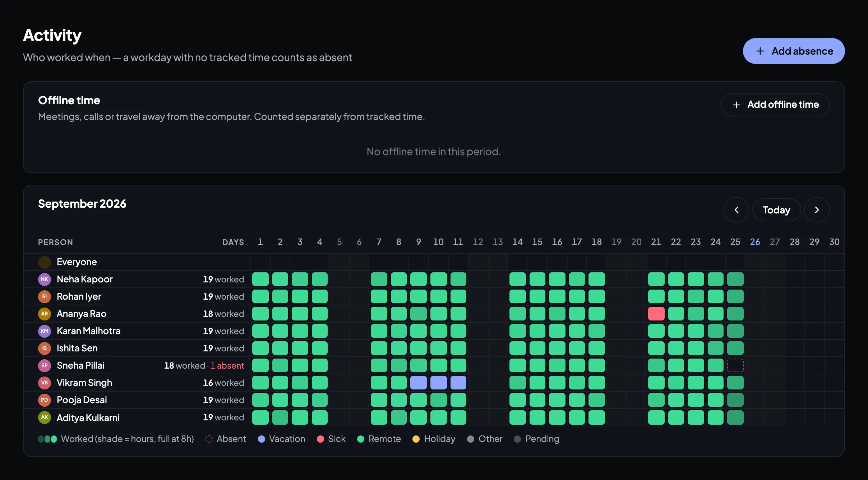Click the day 26 column header
868x480 pixels.
[x=755, y=242]
